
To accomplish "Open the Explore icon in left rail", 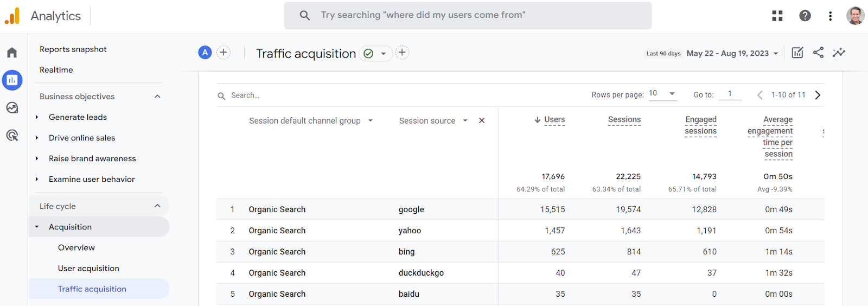I will (x=12, y=107).
